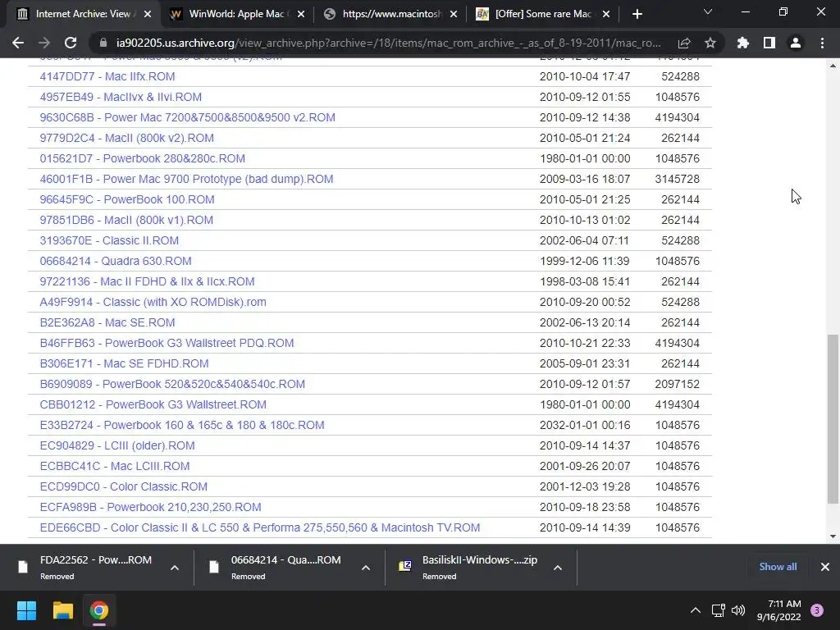Open the Windows Start menu

click(26, 610)
